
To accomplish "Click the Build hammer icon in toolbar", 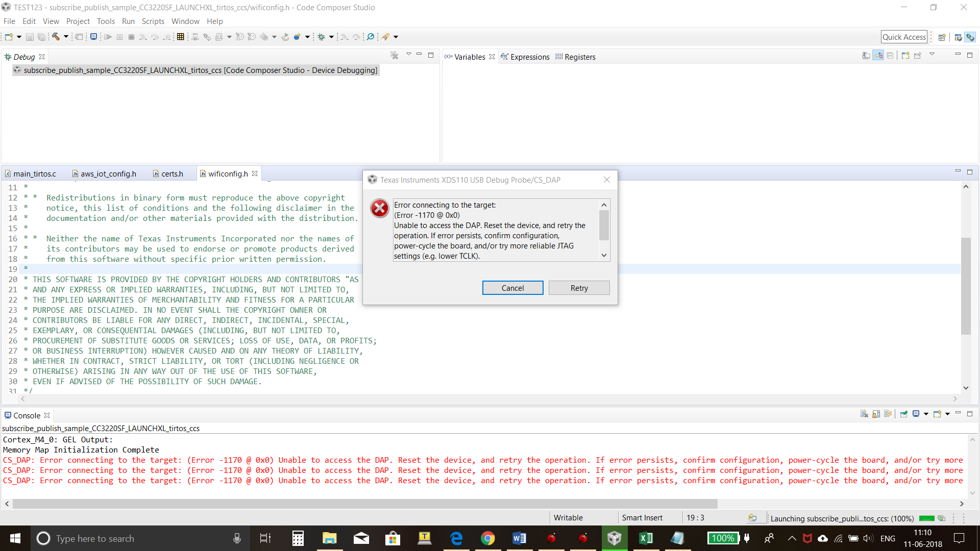I will coord(56,37).
